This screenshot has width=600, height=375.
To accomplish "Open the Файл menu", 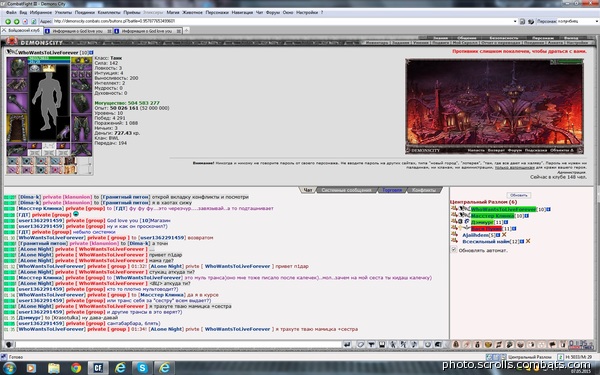I will click(x=11, y=13).
